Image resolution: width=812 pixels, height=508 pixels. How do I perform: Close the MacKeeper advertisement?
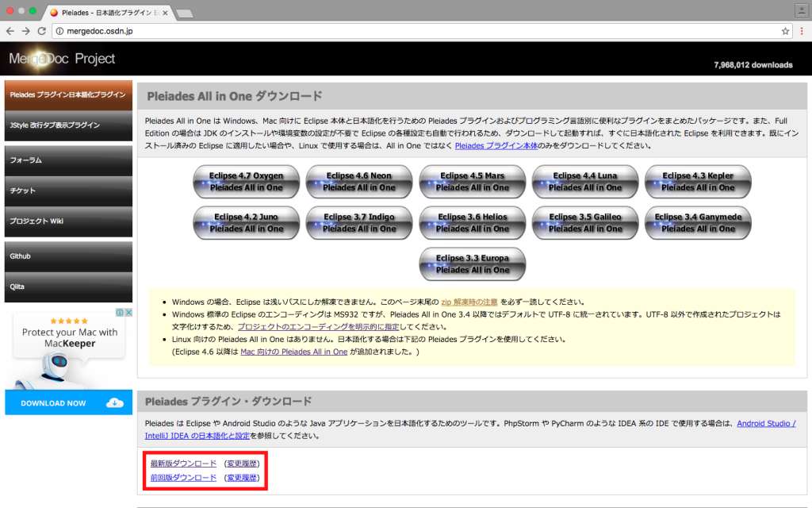[128, 312]
